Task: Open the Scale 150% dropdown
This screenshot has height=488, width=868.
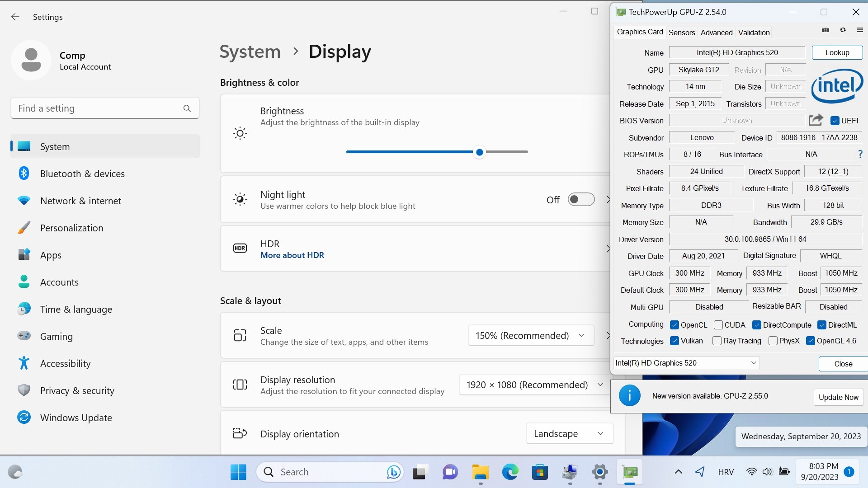Action: coord(531,336)
